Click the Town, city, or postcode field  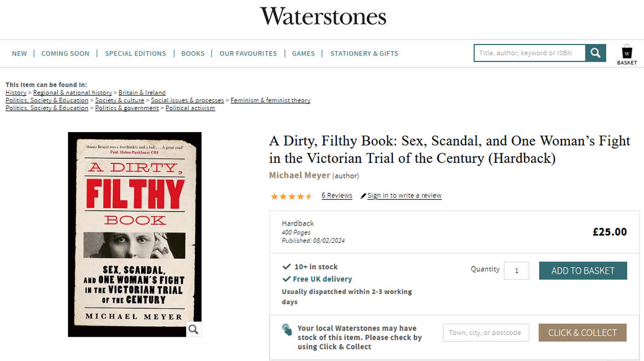(x=486, y=332)
